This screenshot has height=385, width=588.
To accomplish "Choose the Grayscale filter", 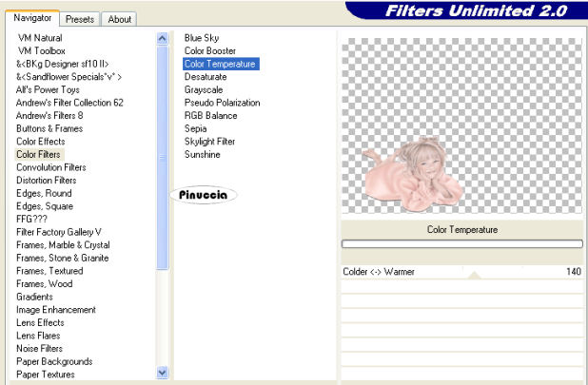I will tap(204, 89).
